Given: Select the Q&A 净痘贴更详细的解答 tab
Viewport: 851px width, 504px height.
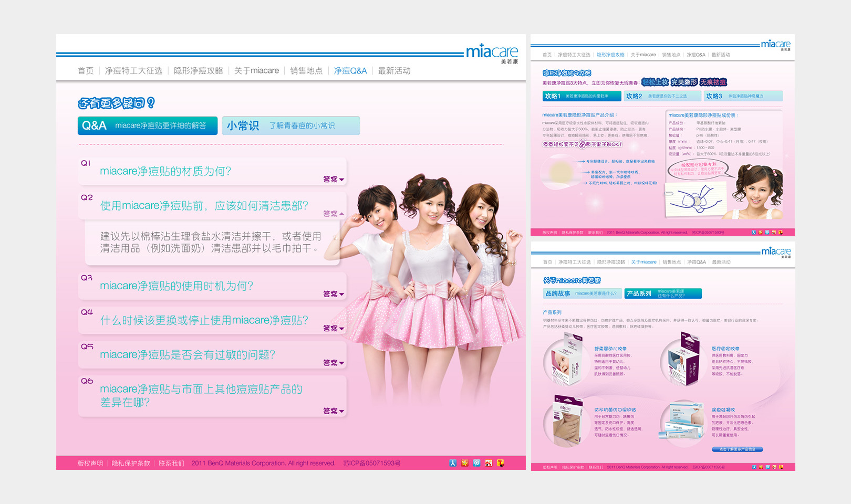Looking at the screenshot, I should point(148,125).
